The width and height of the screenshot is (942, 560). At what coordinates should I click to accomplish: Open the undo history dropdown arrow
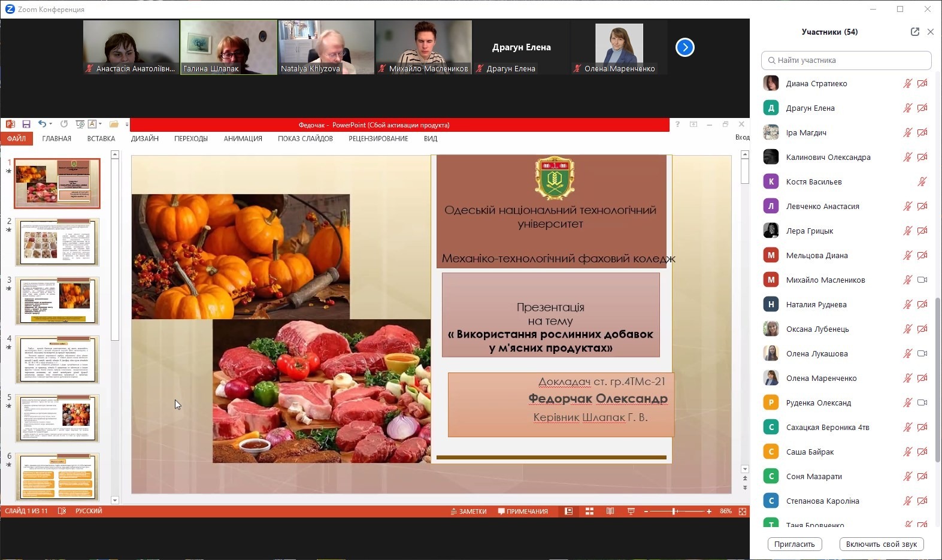(x=51, y=124)
